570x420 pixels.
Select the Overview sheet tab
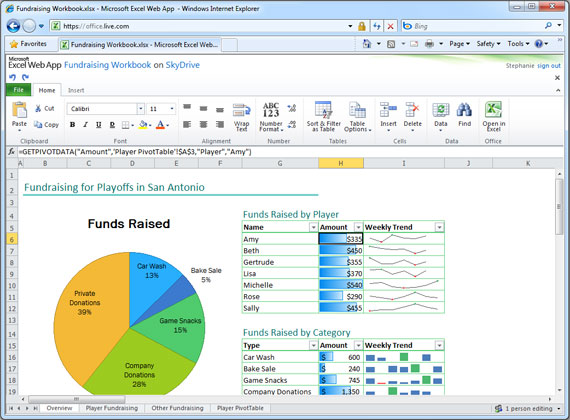pos(59,408)
